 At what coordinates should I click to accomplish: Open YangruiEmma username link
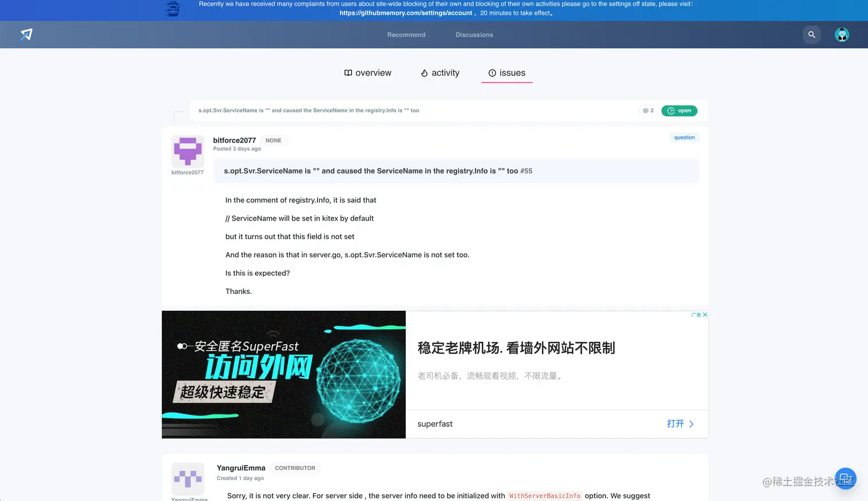tap(241, 468)
